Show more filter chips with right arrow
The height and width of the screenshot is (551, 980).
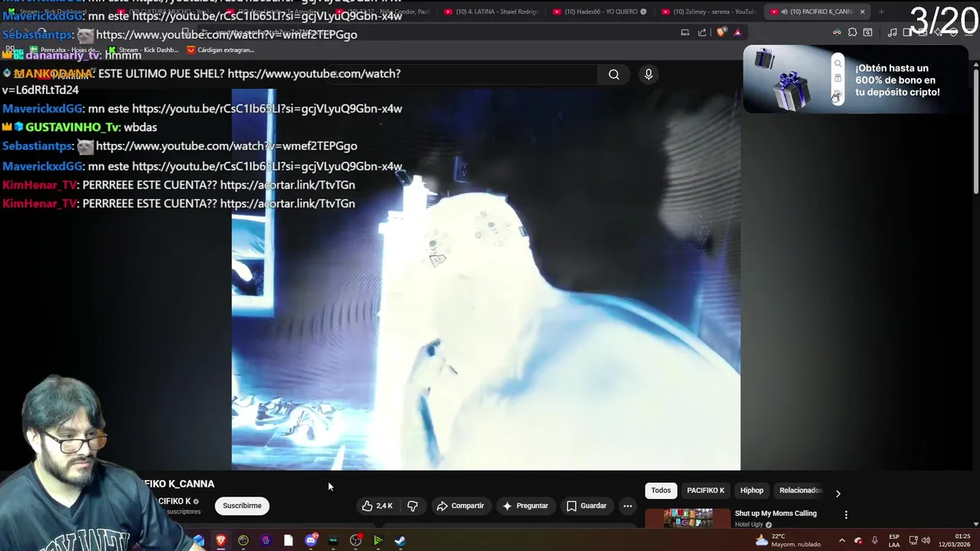tap(838, 494)
